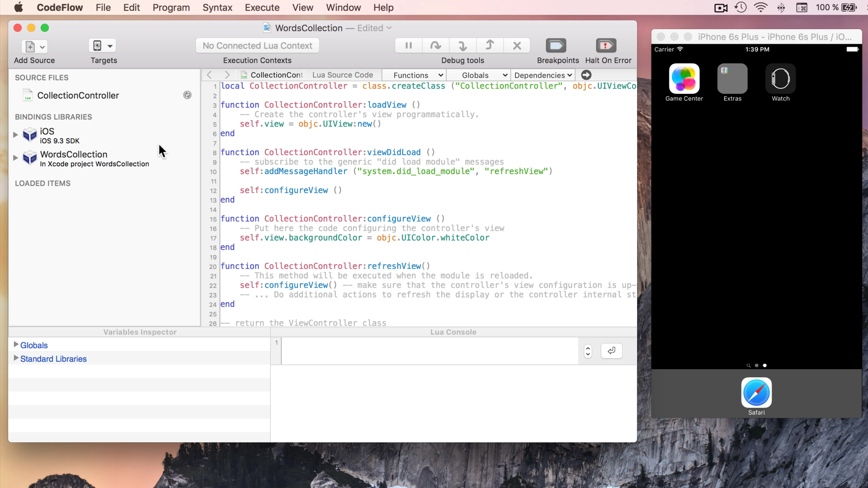Toggle the Breakpoints button
Screen dimensions: 868x488
pos(556,45)
